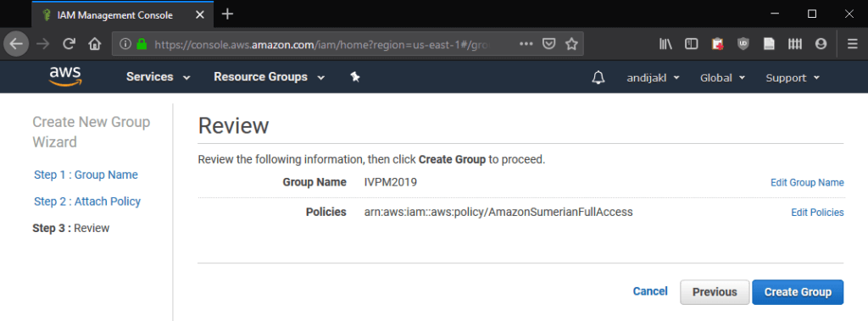The height and width of the screenshot is (321, 868).
Task: Close the IAM Management Console tab
Action: (x=200, y=15)
